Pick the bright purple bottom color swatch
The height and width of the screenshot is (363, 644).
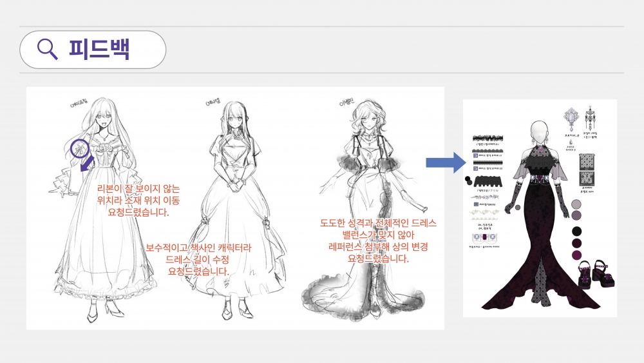pyautogui.click(x=576, y=255)
